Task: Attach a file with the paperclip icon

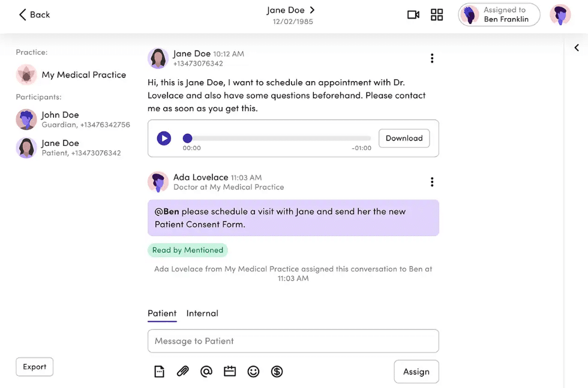Action: [x=182, y=371]
